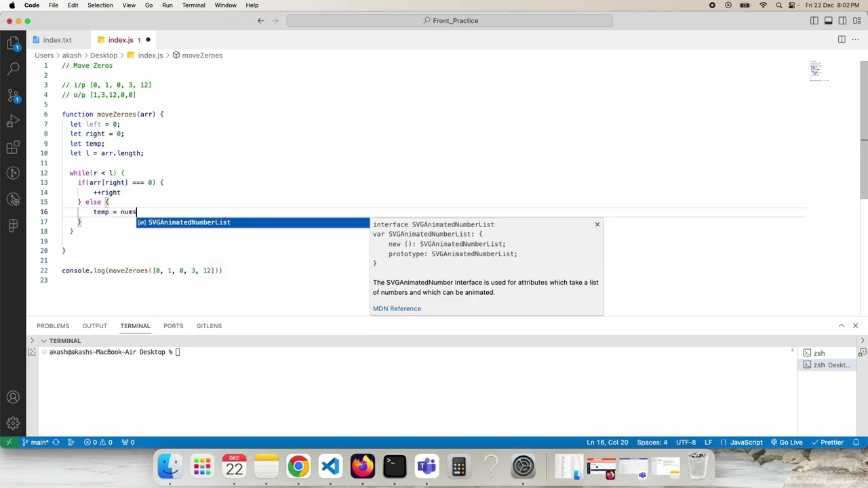Open the Extensions view

point(13,148)
